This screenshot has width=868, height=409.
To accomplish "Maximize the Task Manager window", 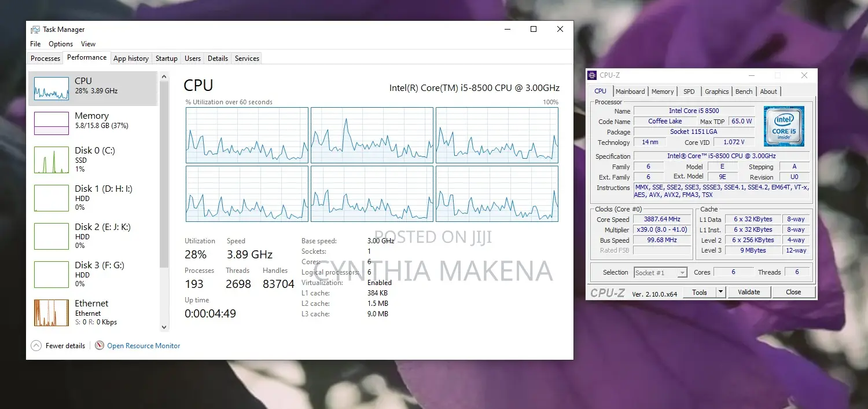I will (534, 29).
